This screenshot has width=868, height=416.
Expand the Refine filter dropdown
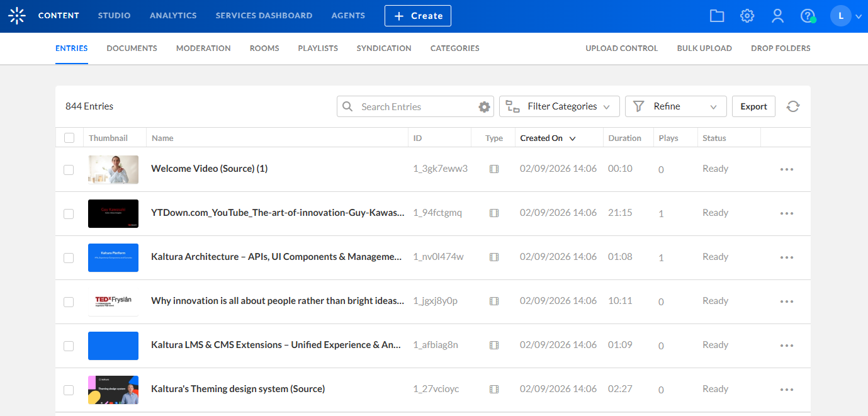[675, 106]
